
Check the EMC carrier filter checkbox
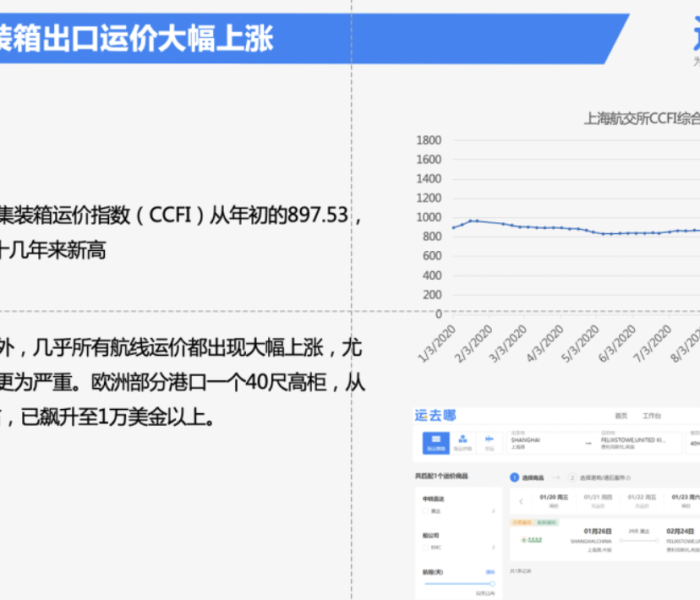pyautogui.click(x=425, y=547)
